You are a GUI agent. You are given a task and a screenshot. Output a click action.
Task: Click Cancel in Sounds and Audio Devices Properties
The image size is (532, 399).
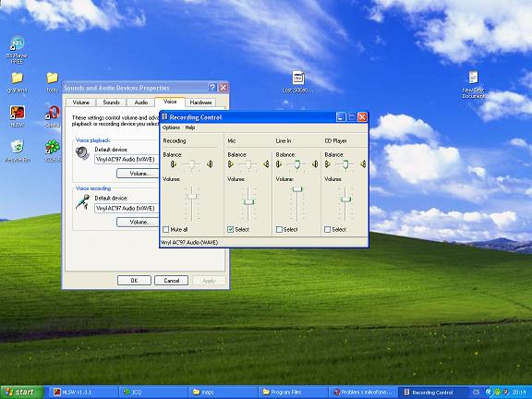[172, 281]
